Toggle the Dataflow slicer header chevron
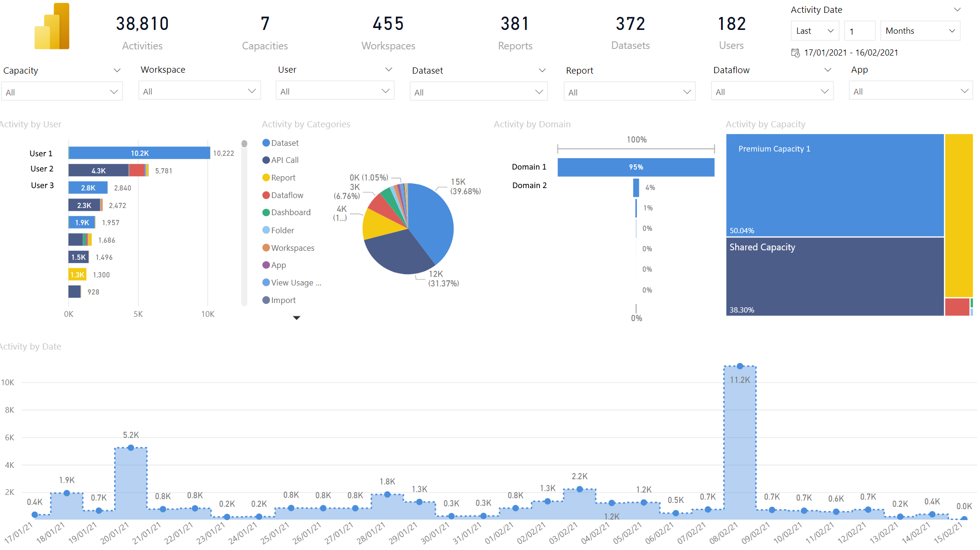This screenshot has width=980, height=550. coord(827,70)
